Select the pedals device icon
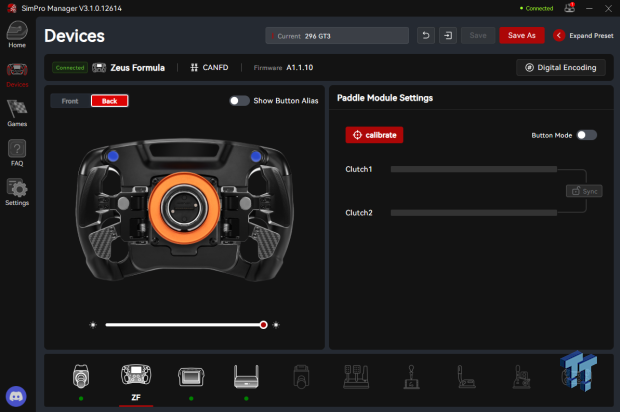 click(x=356, y=376)
